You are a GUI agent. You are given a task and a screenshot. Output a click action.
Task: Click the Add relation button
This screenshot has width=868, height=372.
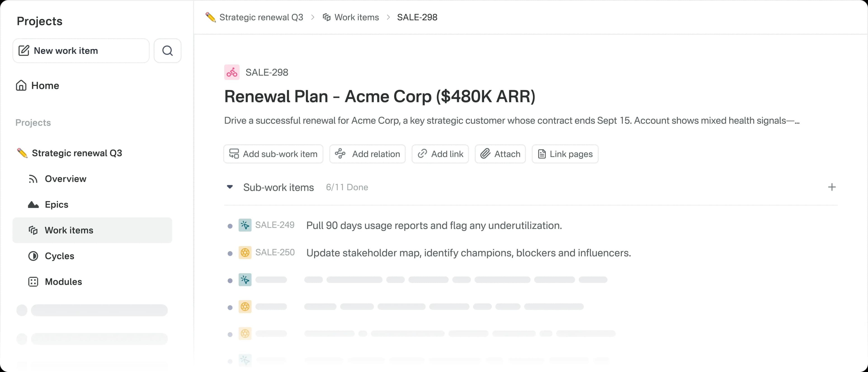click(x=367, y=154)
